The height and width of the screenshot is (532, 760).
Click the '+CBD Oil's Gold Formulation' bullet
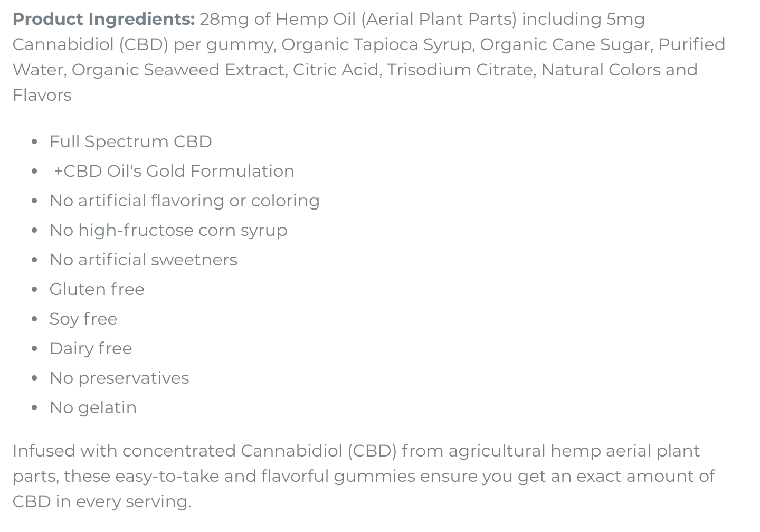(174, 171)
